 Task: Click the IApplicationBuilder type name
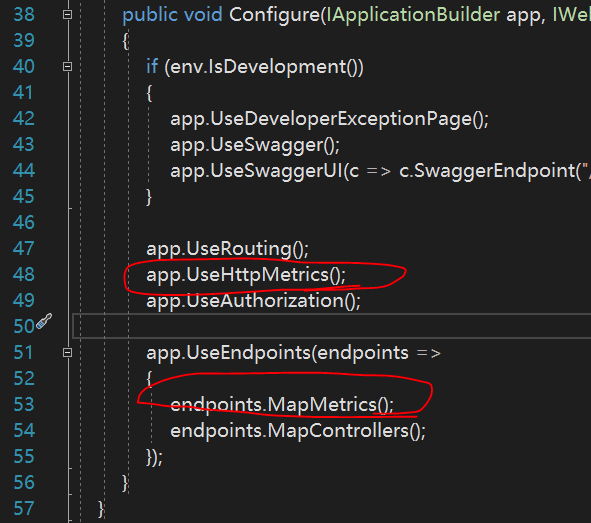(413, 15)
